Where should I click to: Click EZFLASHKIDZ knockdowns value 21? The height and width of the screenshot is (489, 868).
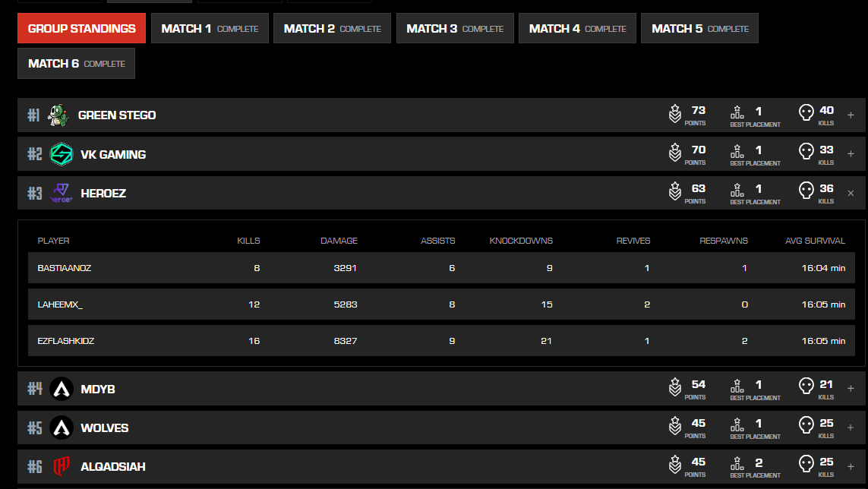pyautogui.click(x=546, y=341)
